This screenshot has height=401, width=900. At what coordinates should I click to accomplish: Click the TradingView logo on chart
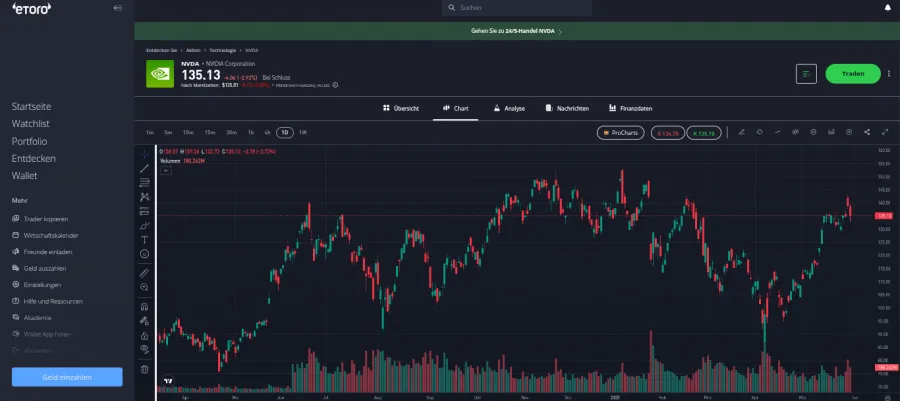pyautogui.click(x=168, y=380)
